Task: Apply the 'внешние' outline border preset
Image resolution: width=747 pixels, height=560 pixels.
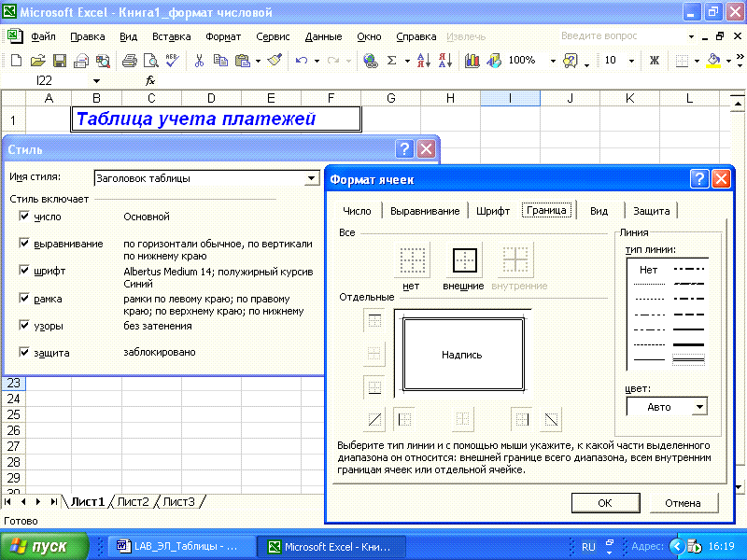Action: point(464,260)
